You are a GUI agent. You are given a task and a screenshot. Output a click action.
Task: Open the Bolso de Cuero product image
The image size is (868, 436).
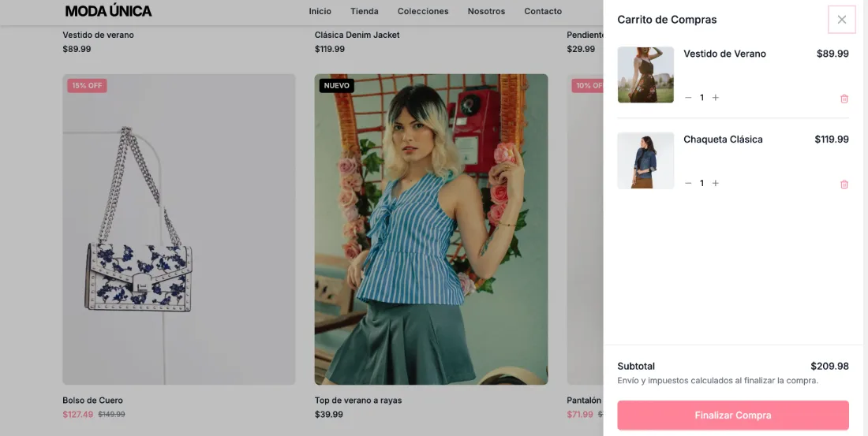(x=179, y=229)
